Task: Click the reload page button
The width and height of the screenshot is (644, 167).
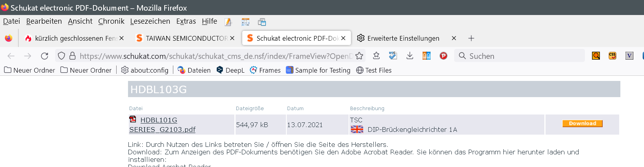Action: coord(45,56)
